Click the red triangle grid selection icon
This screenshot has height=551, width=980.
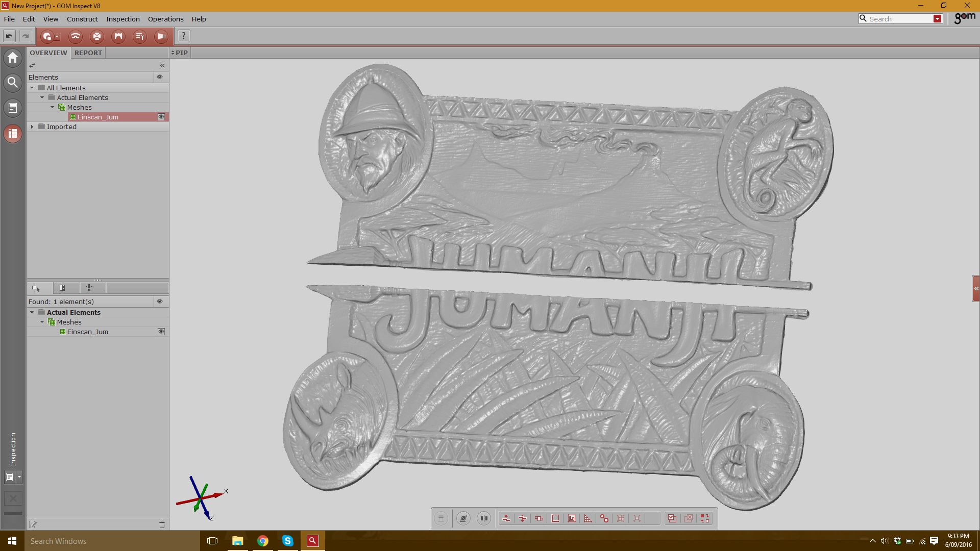[588, 518]
